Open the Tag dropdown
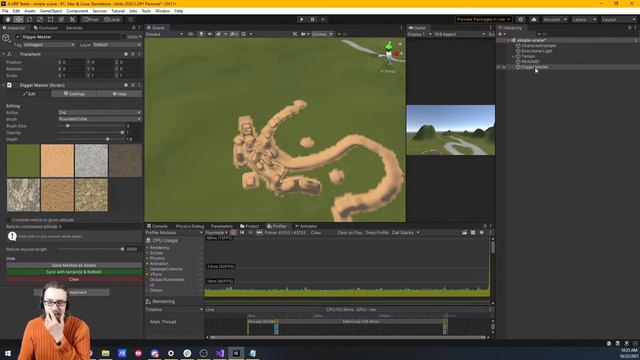The width and height of the screenshot is (640, 360). [49, 45]
